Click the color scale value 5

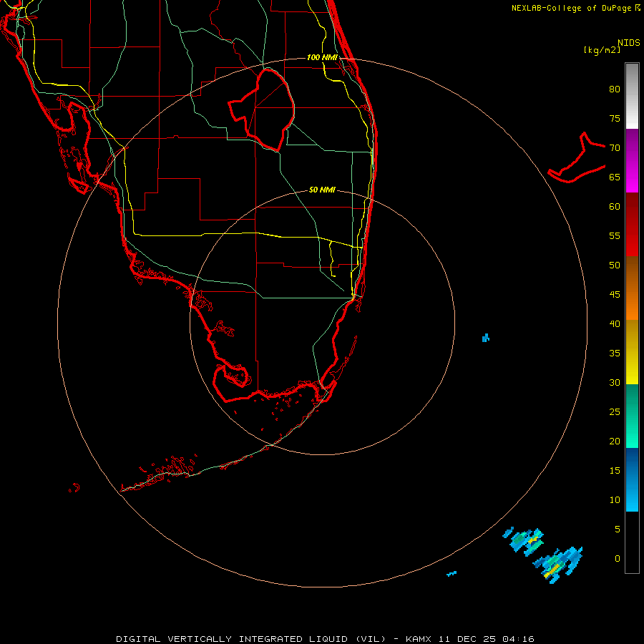click(x=618, y=529)
